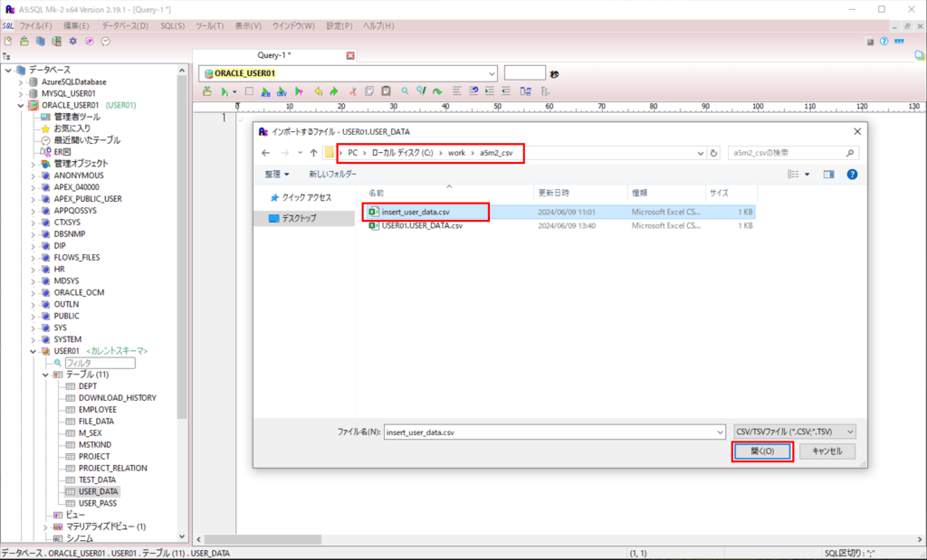The width and height of the screenshot is (927, 560).
Task: Click the gear icon in the main toolbar
Action: (73, 41)
